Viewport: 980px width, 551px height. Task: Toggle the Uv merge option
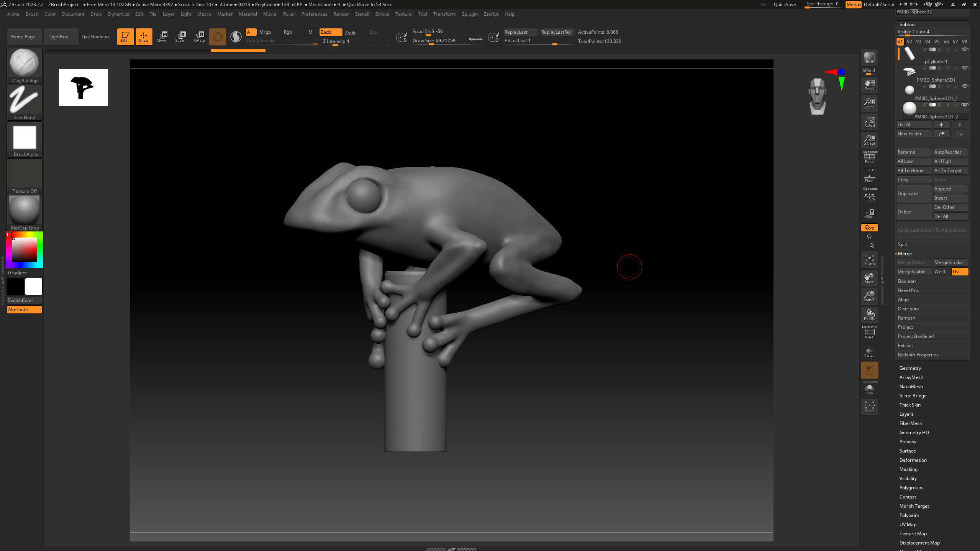click(959, 272)
